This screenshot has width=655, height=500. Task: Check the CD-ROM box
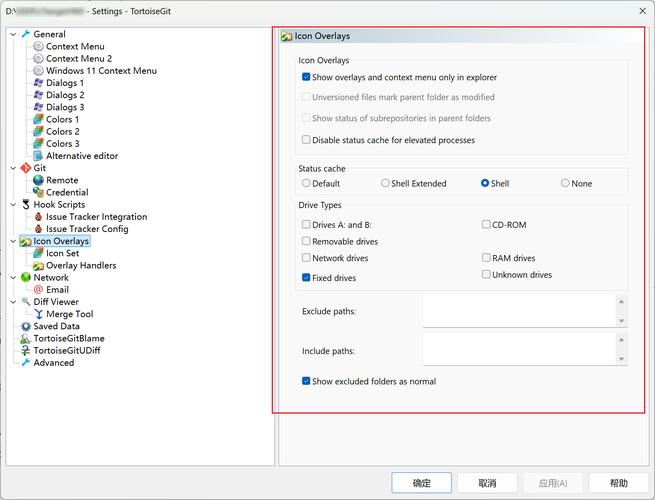click(x=486, y=225)
